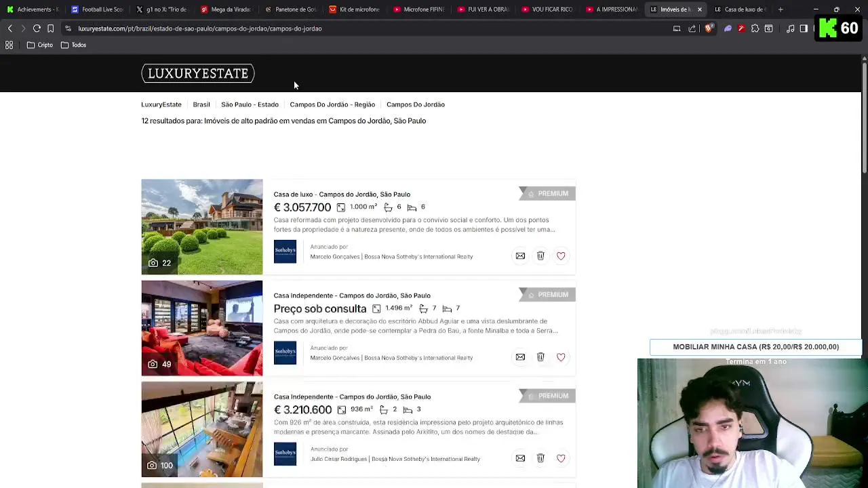Open Campos Do Jordão - Região breadcrumb
The height and width of the screenshot is (488, 868).
(x=332, y=104)
